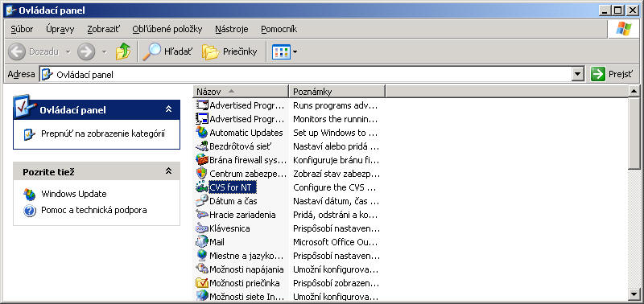Toggle the Priečinky folders pane
This screenshot has height=304, width=644.
click(x=229, y=51)
